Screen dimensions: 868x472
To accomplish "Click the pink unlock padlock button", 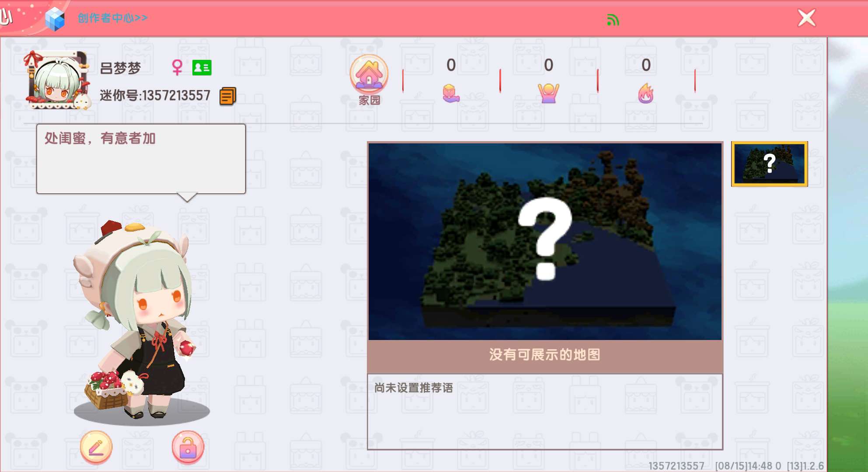I will coord(188,447).
